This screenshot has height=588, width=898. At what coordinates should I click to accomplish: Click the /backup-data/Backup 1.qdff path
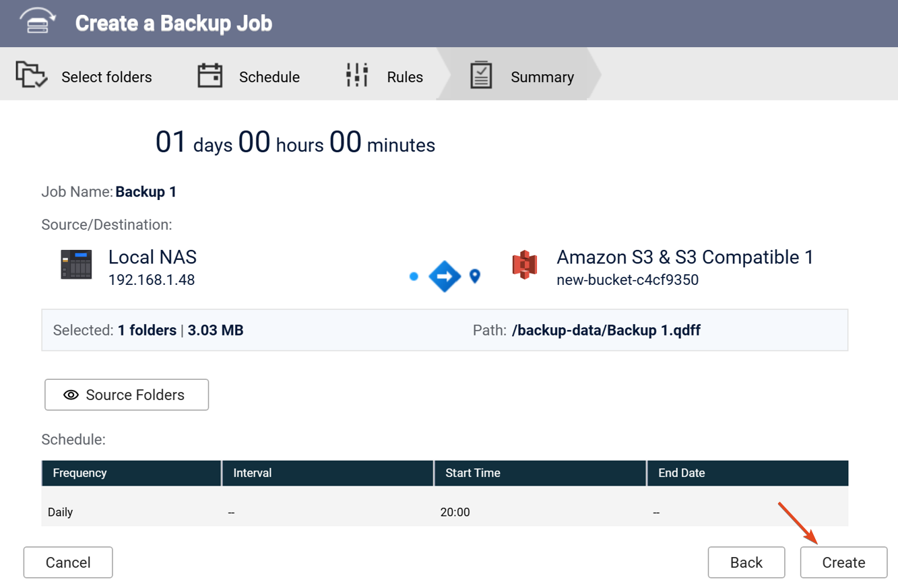pos(606,331)
